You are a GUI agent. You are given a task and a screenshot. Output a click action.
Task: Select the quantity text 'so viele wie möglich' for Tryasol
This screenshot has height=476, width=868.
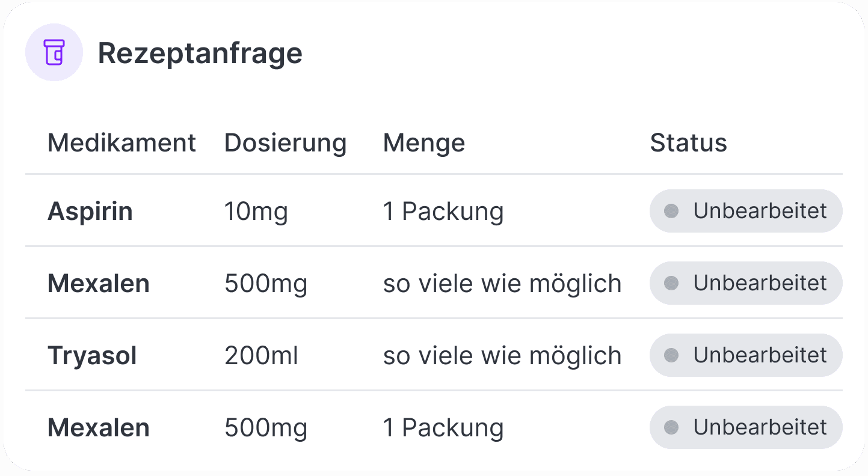503,355
